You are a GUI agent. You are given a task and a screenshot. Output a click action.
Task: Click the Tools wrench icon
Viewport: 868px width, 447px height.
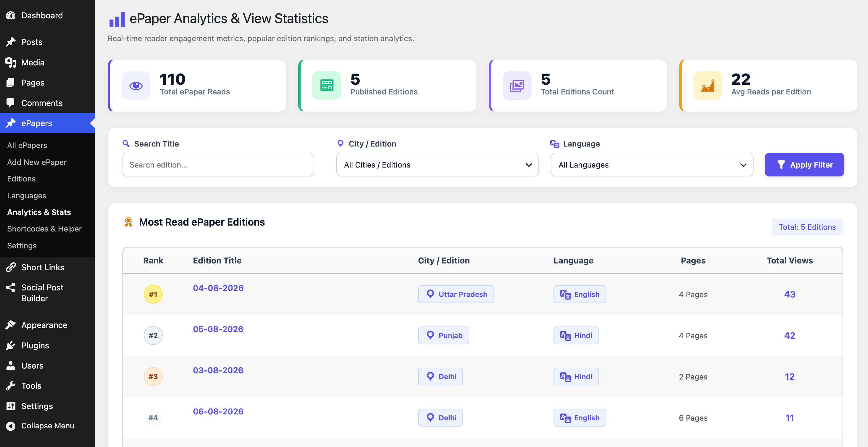(x=11, y=386)
